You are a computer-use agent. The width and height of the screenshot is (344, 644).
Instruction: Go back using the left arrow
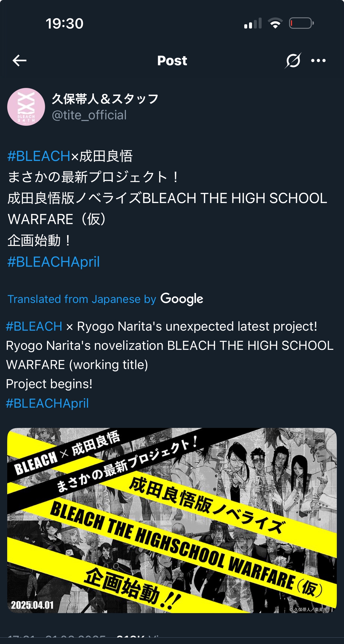pos(19,60)
